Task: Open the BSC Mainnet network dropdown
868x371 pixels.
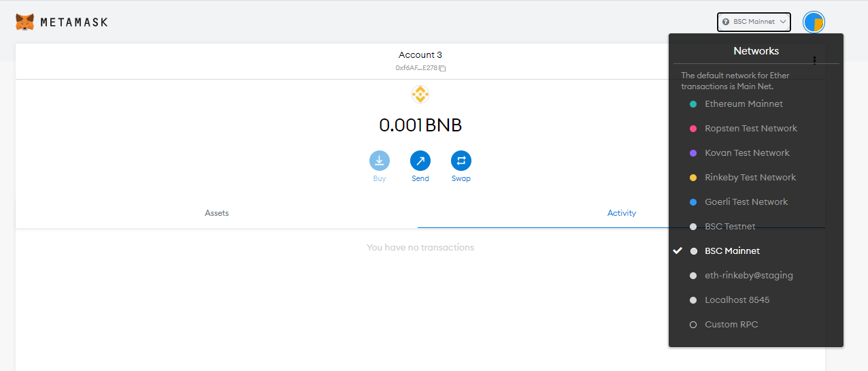Action: pyautogui.click(x=754, y=22)
